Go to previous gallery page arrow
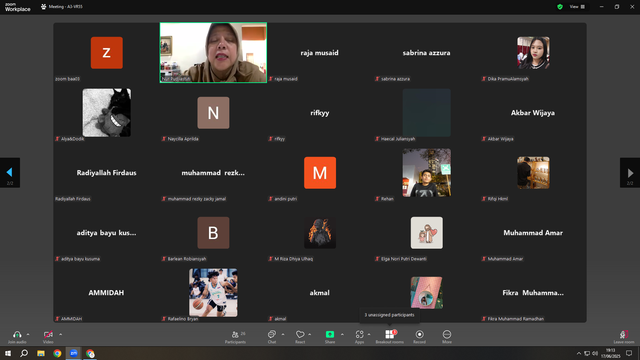Image resolution: width=640 pixels, height=360 pixels. [10, 173]
